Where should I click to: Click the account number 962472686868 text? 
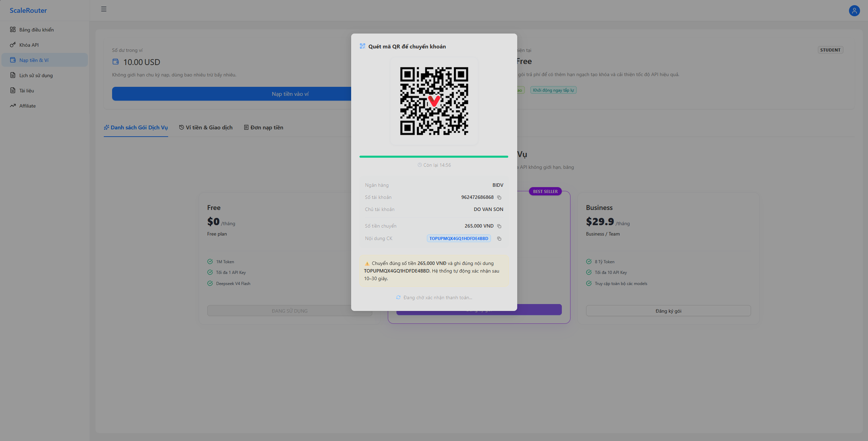coord(477,197)
